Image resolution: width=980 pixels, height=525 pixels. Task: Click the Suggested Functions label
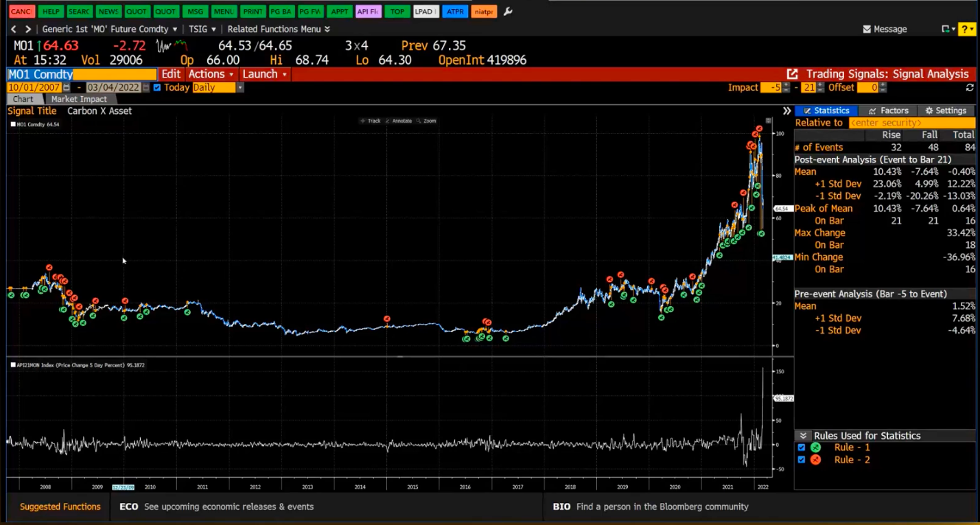click(60, 506)
